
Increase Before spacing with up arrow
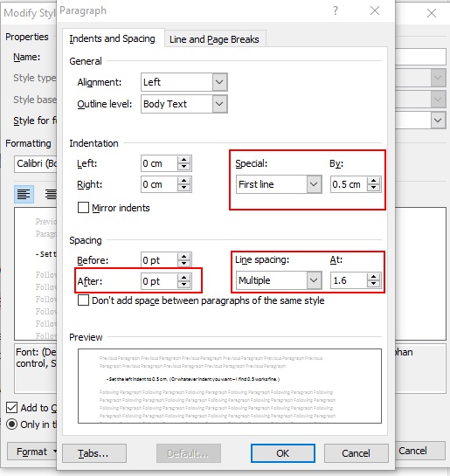tap(184, 257)
